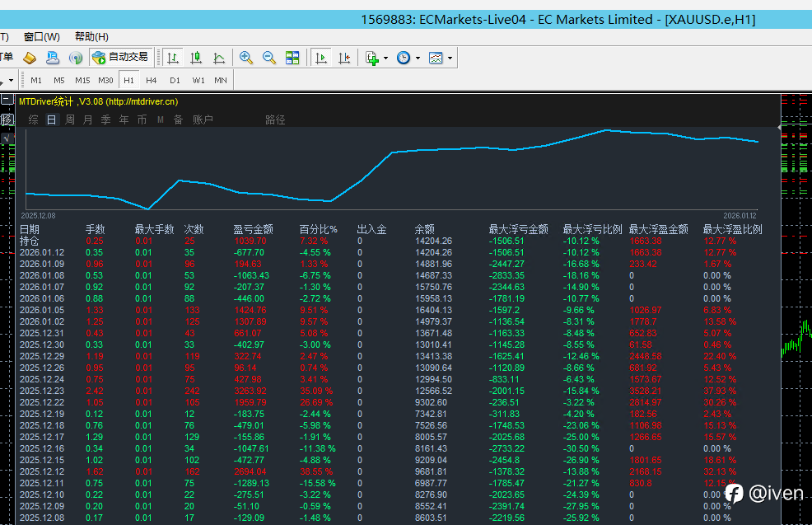Open the 账户 account statistics view
This screenshot has height=525, width=812.
203,120
